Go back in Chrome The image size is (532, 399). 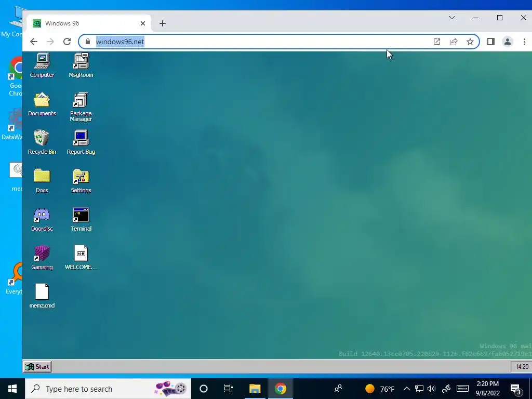(x=34, y=42)
